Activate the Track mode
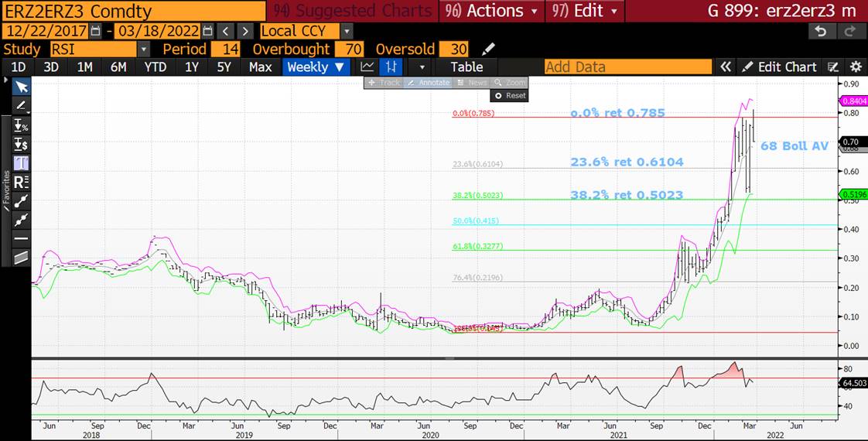The height and width of the screenshot is (441, 868). [x=384, y=83]
